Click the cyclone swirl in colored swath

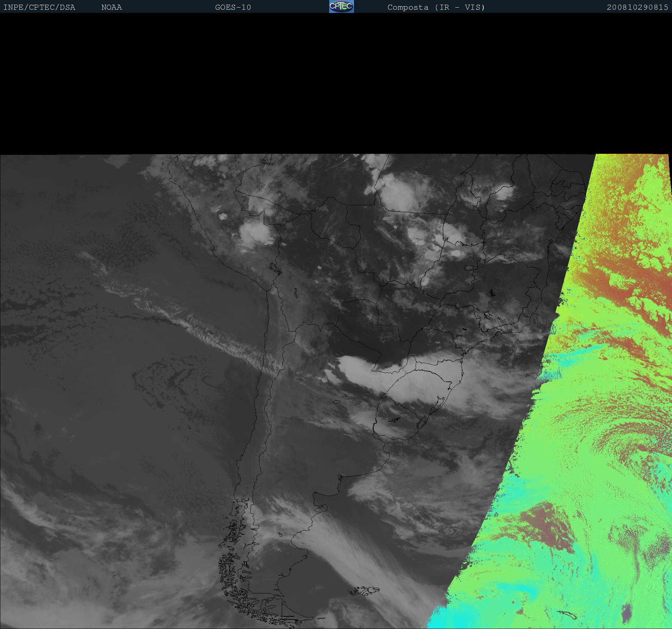(632, 449)
